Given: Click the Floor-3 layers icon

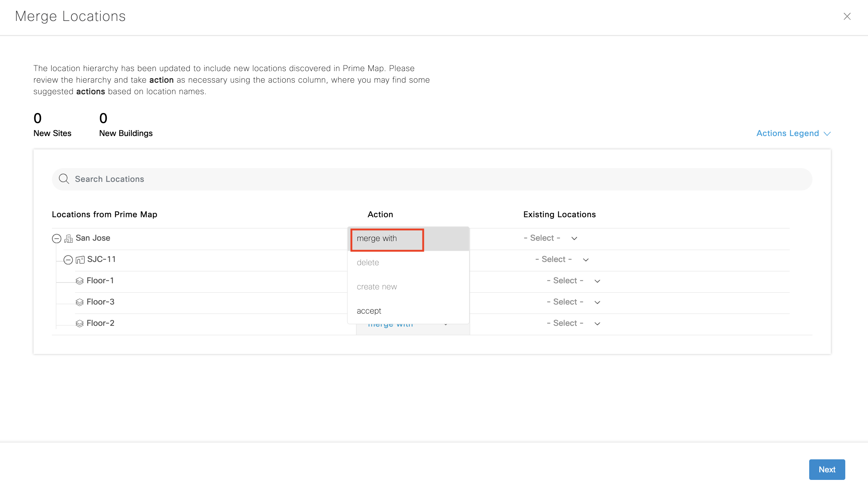Looking at the screenshot, I should [80, 302].
